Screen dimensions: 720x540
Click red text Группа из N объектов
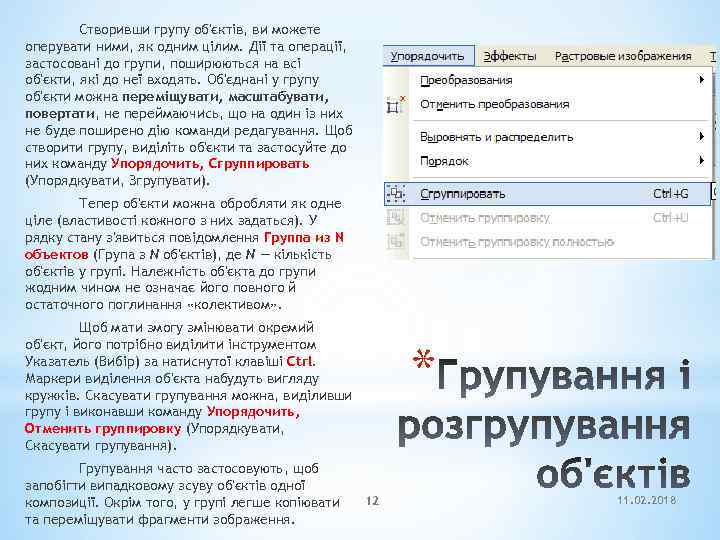pos(184,246)
